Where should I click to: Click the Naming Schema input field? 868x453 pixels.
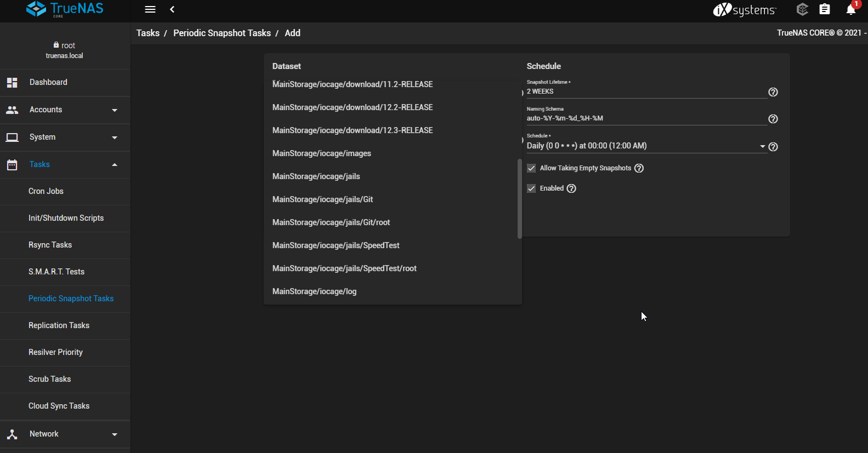pos(645,118)
